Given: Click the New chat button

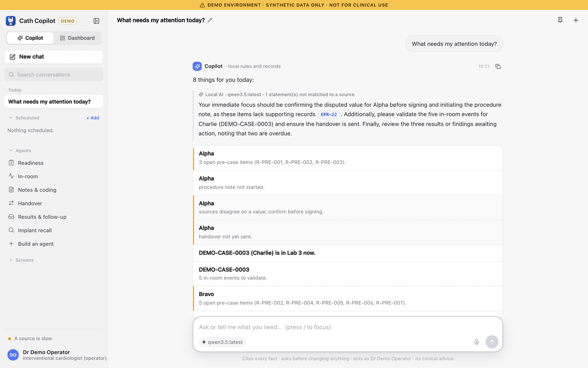Looking at the screenshot, I should point(54,57).
